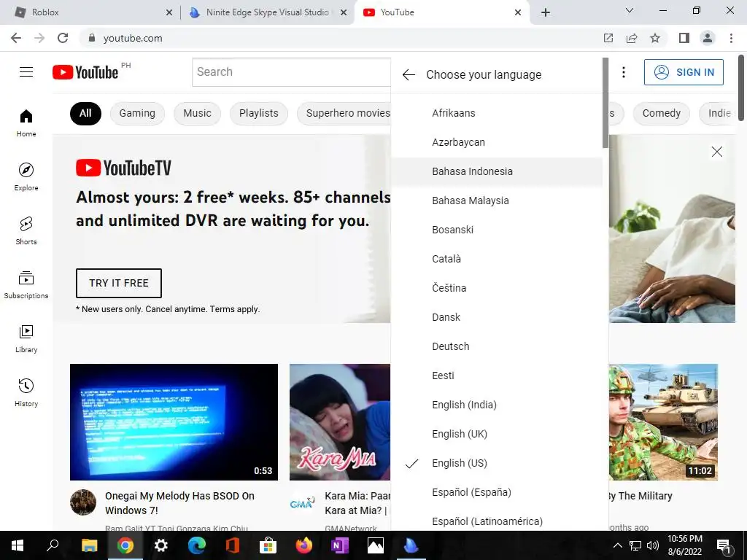Open Chrome side panel
The height and width of the screenshot is (560, 747).
(x=684, y=38)
